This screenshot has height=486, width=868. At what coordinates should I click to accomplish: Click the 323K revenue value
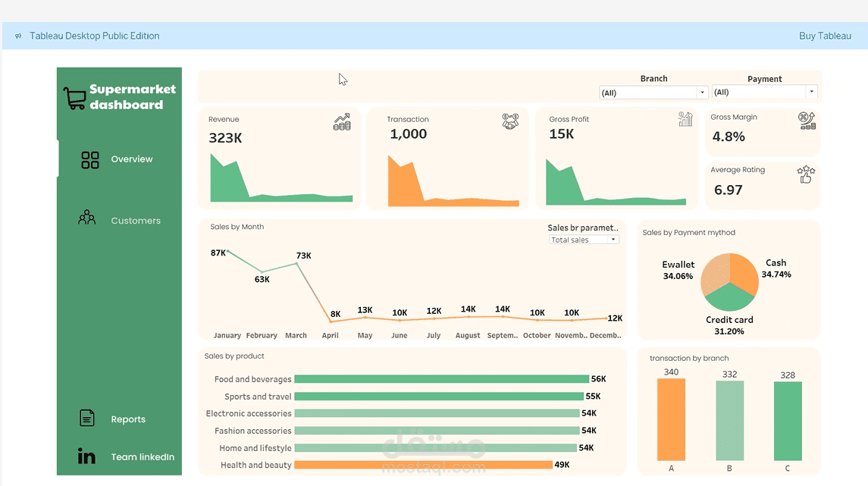[225, 138]
